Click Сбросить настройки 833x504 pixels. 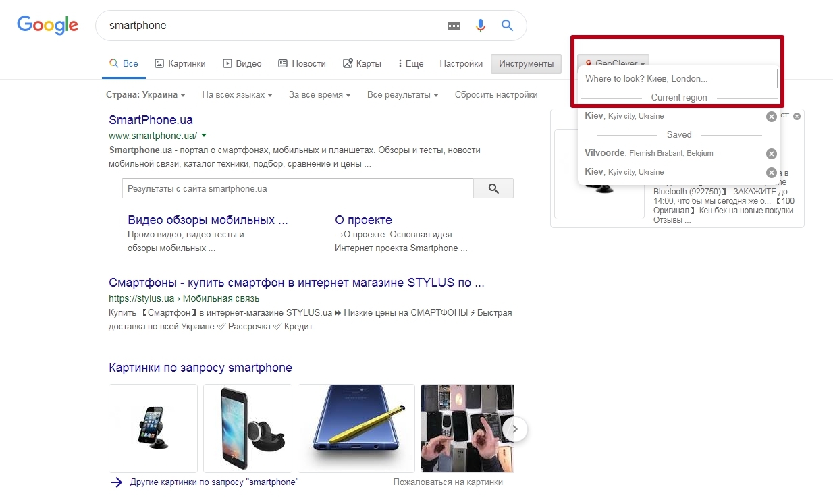click(x=496, y=95)
